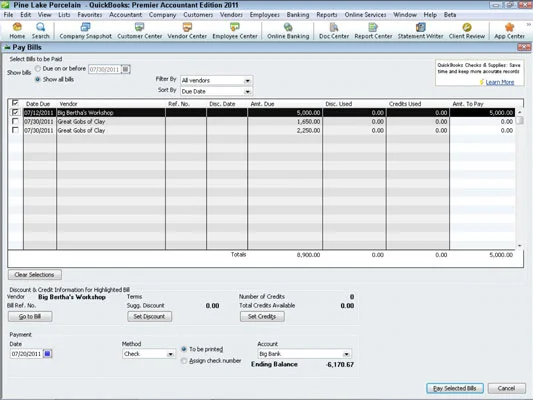Open the Doc Center icon
Image resolution: width=533 pixels, height=400 pixels.
tap(334, 30)
